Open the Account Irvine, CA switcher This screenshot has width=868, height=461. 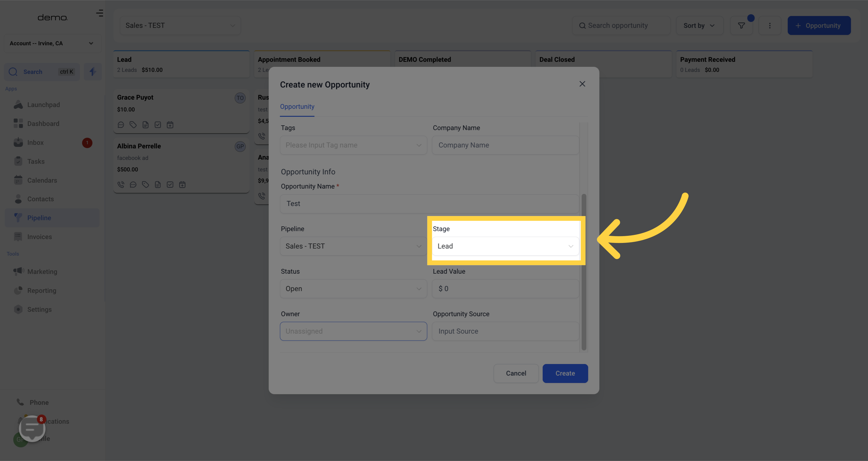[x=52, y=43]
